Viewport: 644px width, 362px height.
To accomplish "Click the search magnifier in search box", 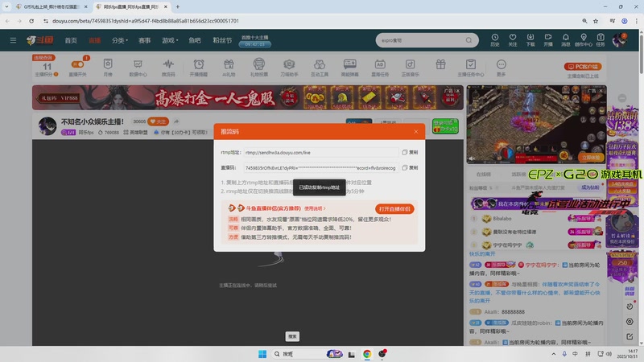I will tap(469, 40).
